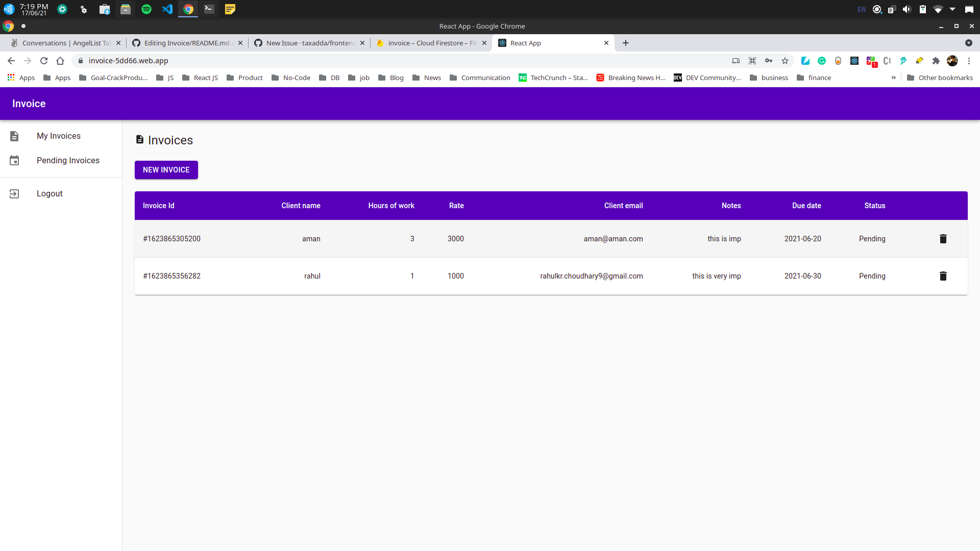Image resolution: width=980 pixels, height=551 pixels.
Task: Click the NEW INVOICE button
Action: (x=166, y=170)
